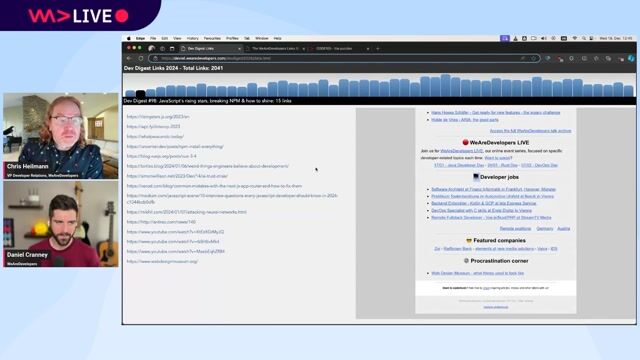Open the risingstars.js.org link
Image resolution: width=640 pixels, height=360 pixels.
[158, 117]
